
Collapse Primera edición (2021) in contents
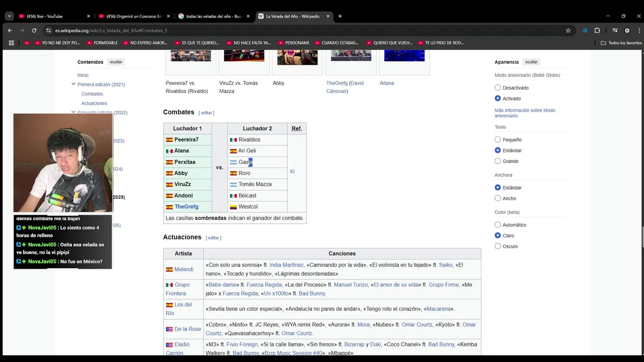[73, 84]
